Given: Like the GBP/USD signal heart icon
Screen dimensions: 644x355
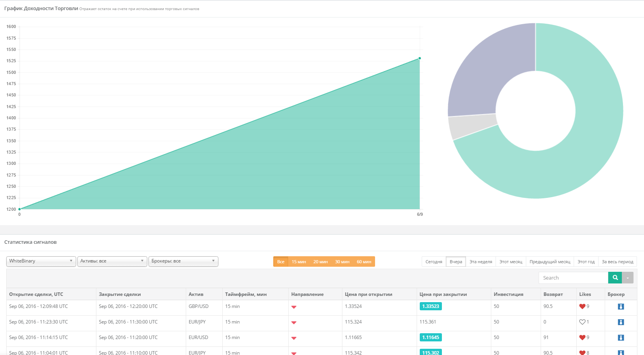Looking at the screenshot, I should [x=582, y=306].
